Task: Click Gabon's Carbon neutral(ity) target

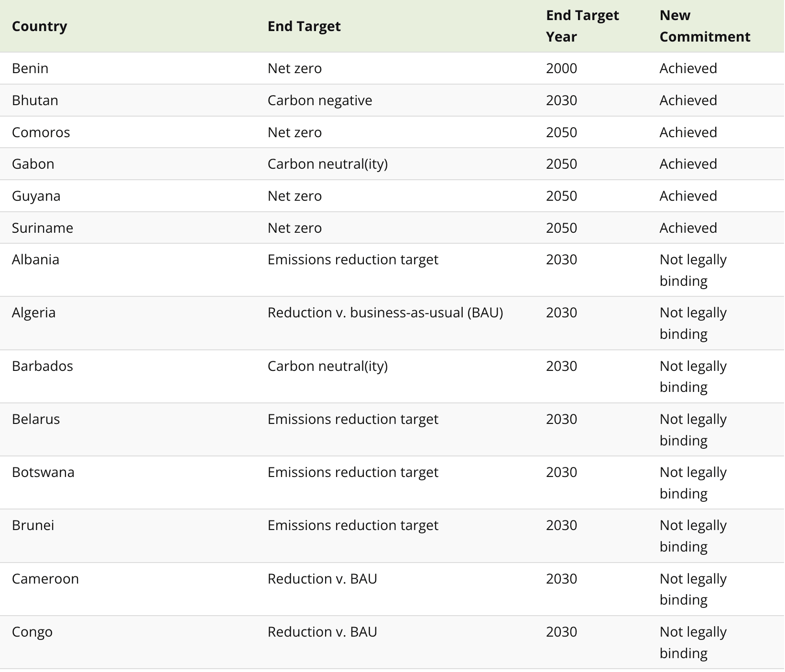Action: click(327, 164)
